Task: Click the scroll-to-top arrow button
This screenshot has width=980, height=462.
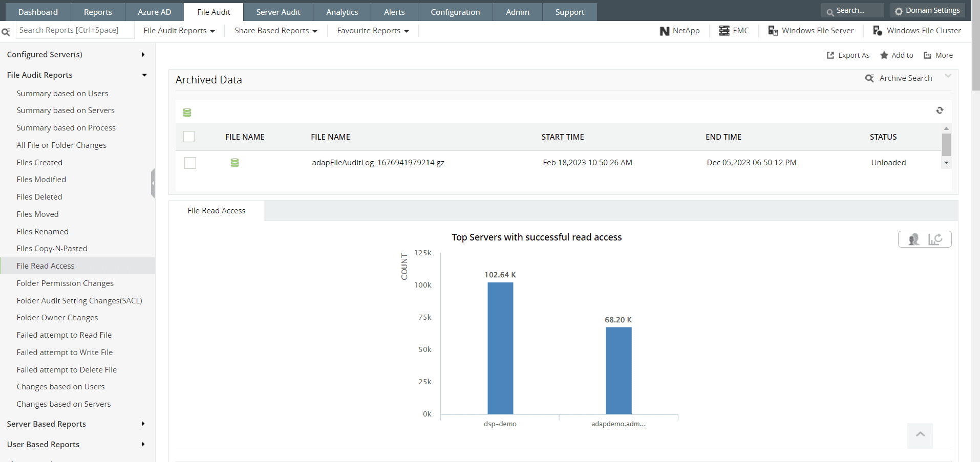Action: point(920,435)
